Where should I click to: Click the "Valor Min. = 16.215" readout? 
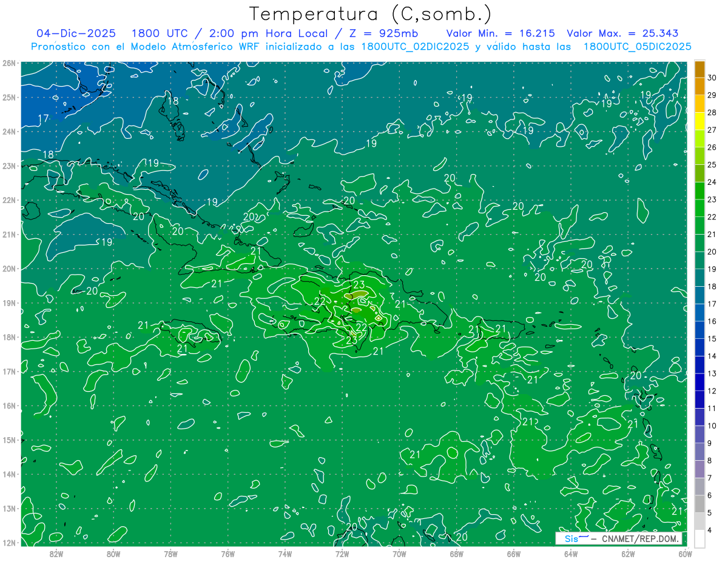pyautogui.click(x=502, y=33)
